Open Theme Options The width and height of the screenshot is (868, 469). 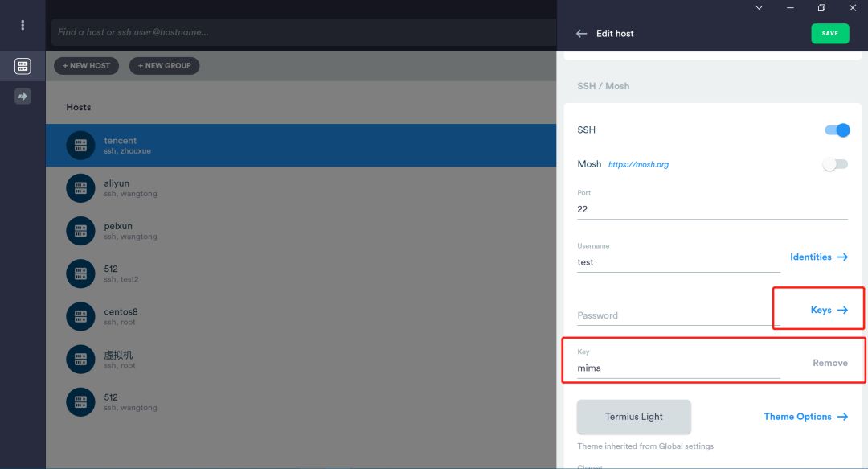tap(805, 417)
